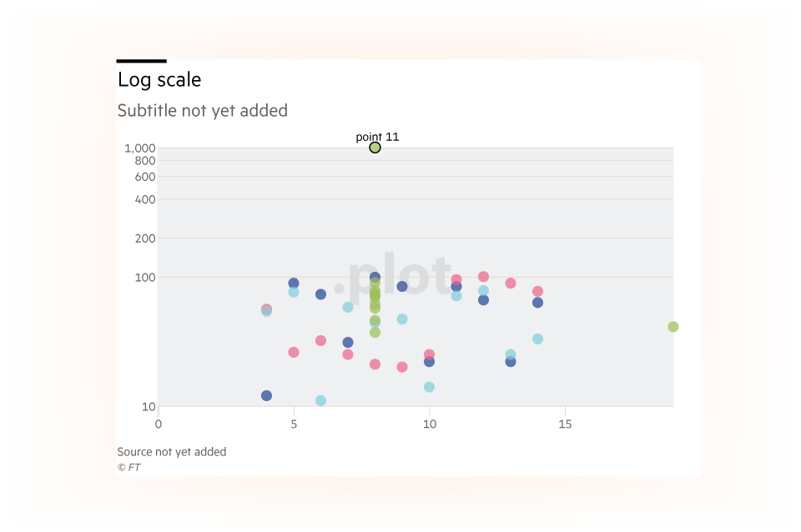Click the 200 y-axis tick label
Screen dimensions: 801x532
[145, 238]
